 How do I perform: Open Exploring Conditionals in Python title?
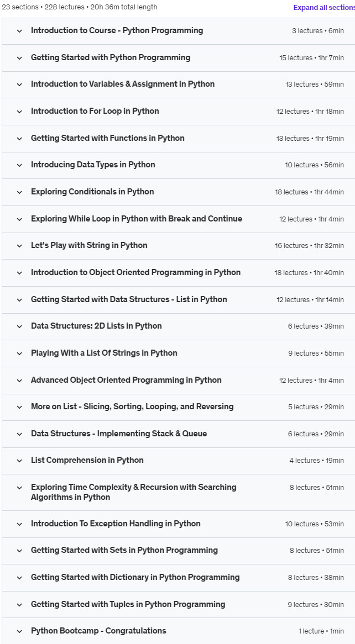pos(92,192)
